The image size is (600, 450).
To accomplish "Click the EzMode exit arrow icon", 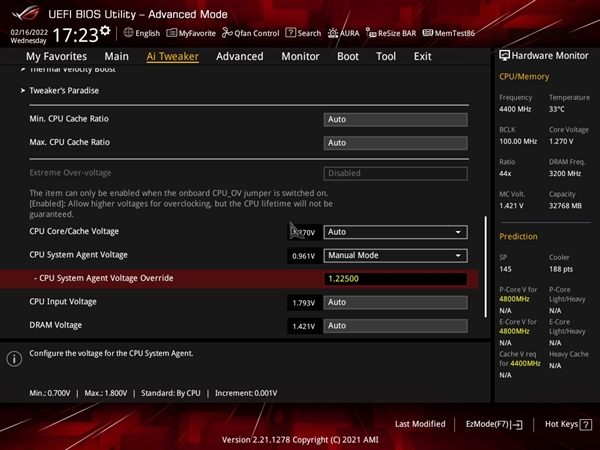I will [x=517, y=425].
